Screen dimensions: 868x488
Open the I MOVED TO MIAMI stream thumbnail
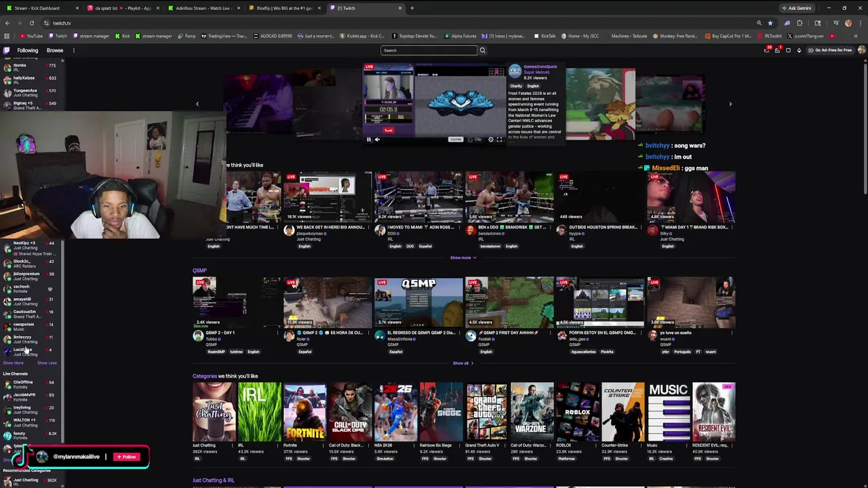click(418, 197)
